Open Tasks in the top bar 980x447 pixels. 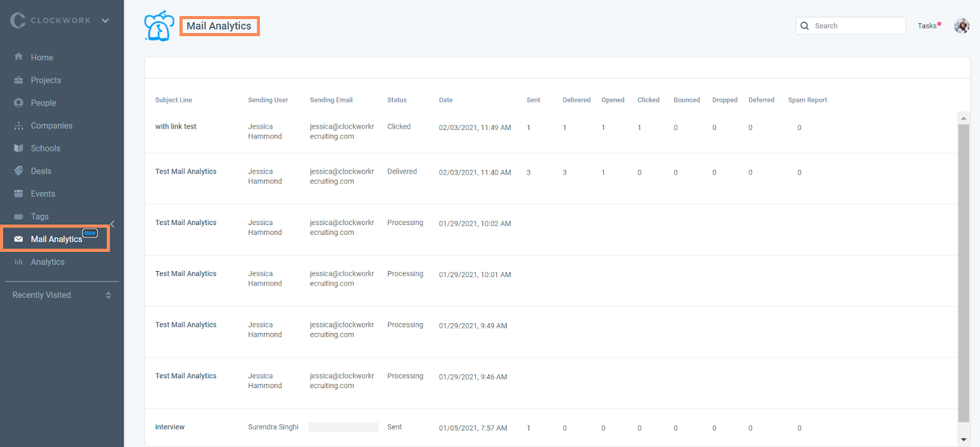927,26
